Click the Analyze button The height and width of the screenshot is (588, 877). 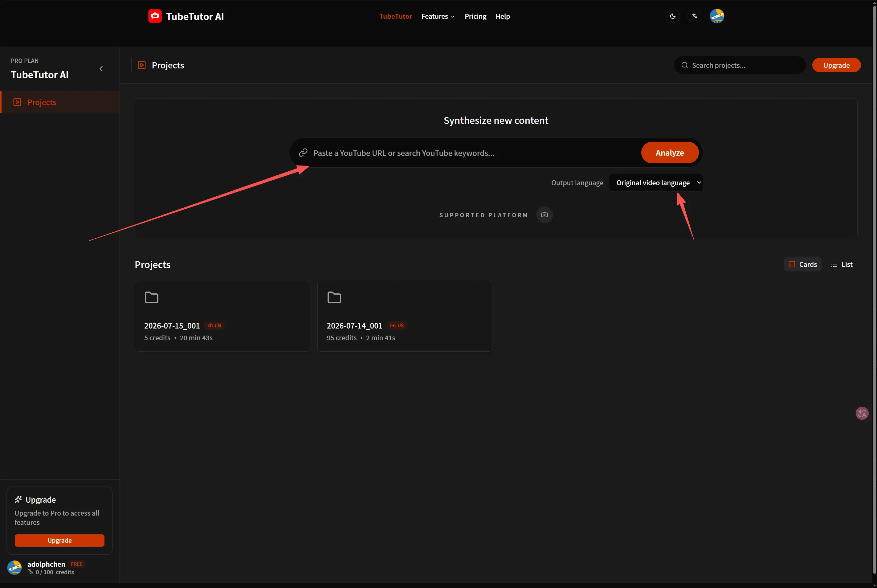pyautogui.click(x=670, y=153)
